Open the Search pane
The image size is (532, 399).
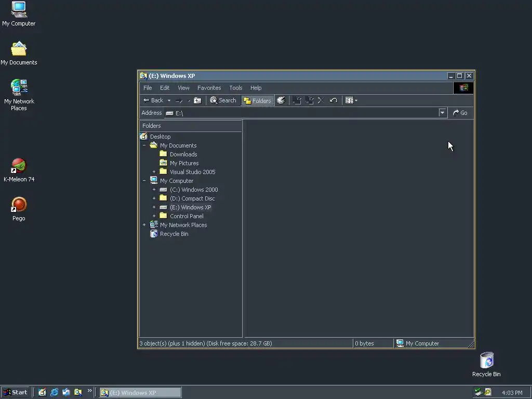pyautogui.click(x=222, y=100)
